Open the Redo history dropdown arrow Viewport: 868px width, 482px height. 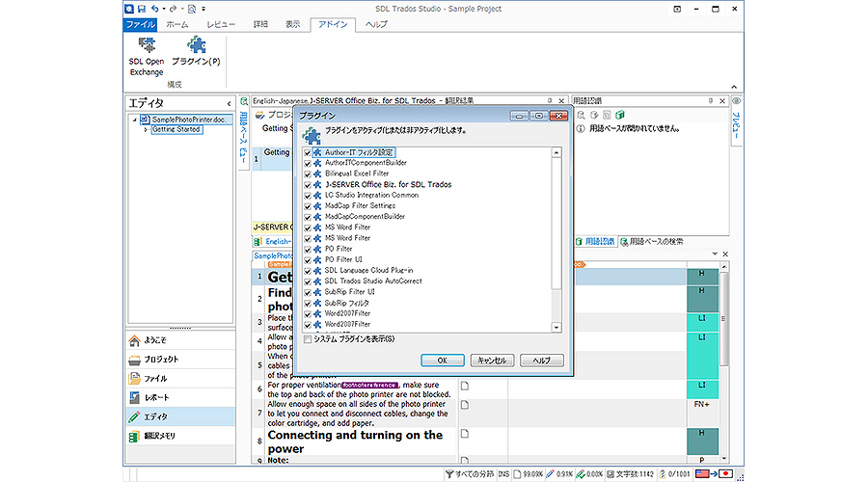coord(182,9)
